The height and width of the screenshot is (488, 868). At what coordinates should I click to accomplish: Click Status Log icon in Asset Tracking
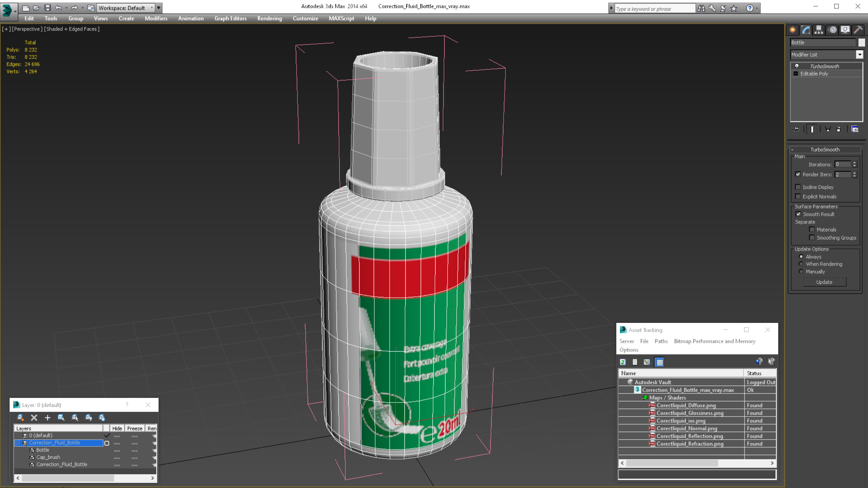[x=635, y=362]
